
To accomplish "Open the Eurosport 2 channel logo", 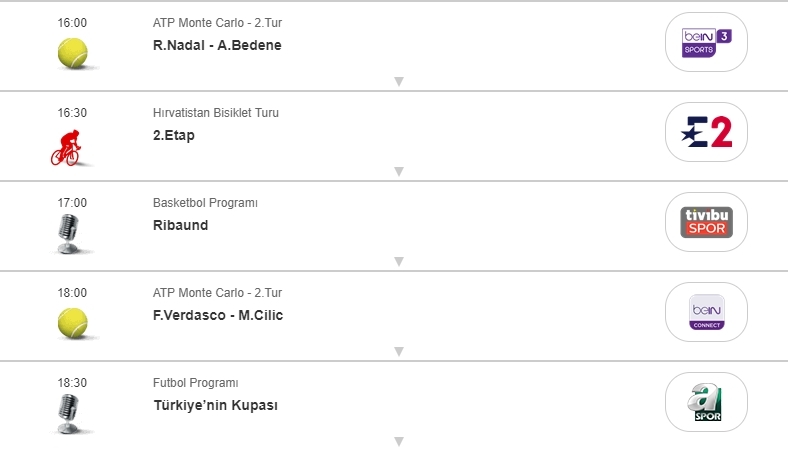I will [x=706, y=132].
